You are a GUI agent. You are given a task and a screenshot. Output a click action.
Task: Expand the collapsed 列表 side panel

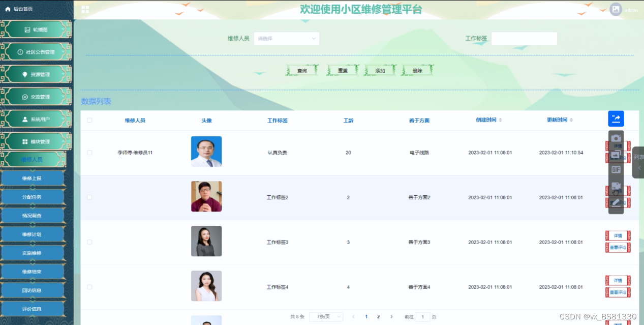(638, 163)
